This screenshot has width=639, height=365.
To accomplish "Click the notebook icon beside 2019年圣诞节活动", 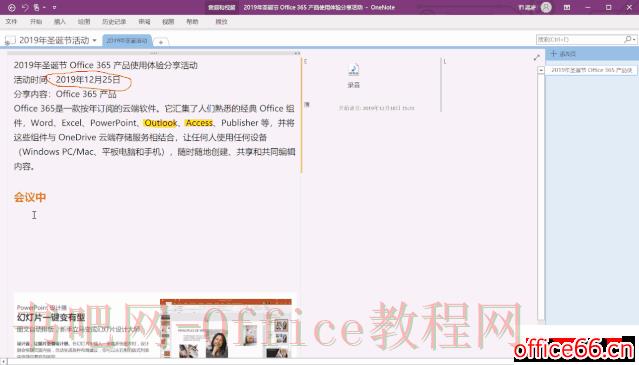I will coord(10,40).
